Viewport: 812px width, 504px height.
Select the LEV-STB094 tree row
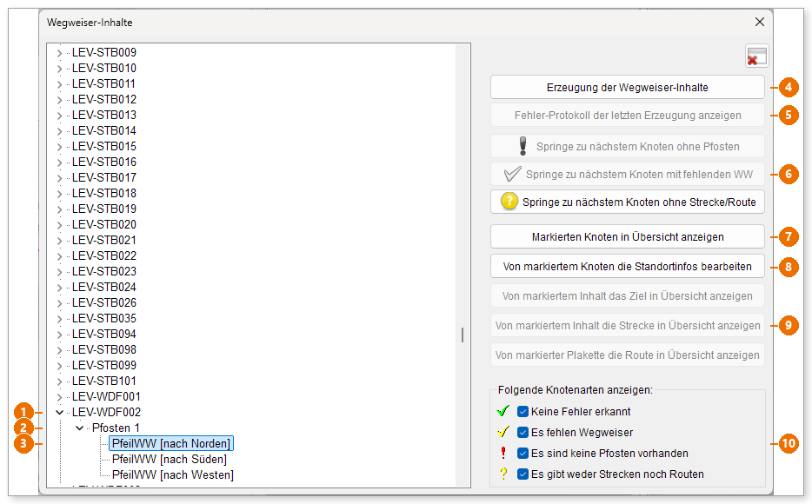104,334
